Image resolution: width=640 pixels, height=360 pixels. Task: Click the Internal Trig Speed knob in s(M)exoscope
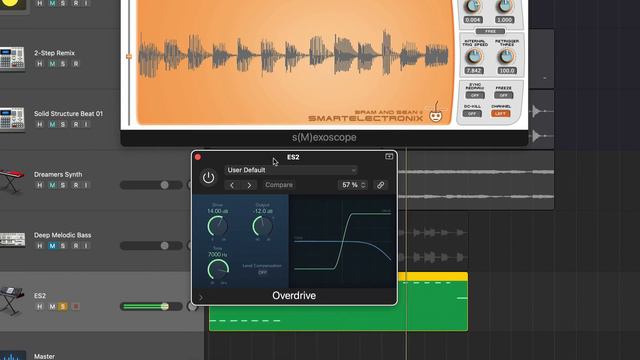point(474,56)
